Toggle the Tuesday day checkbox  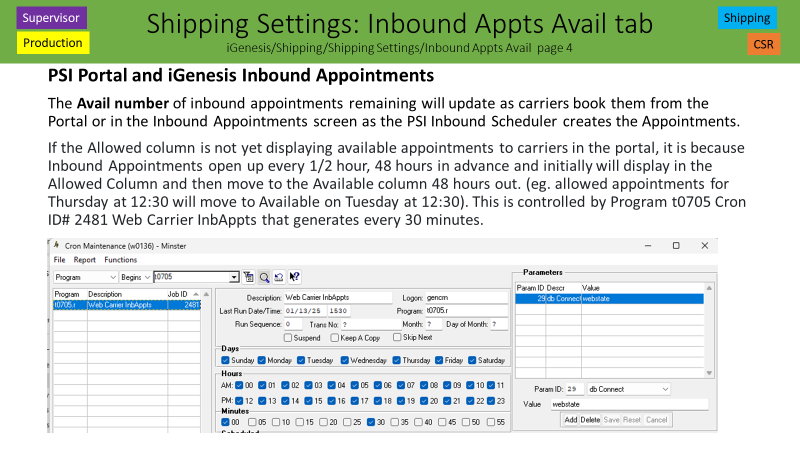pos(301,360)
